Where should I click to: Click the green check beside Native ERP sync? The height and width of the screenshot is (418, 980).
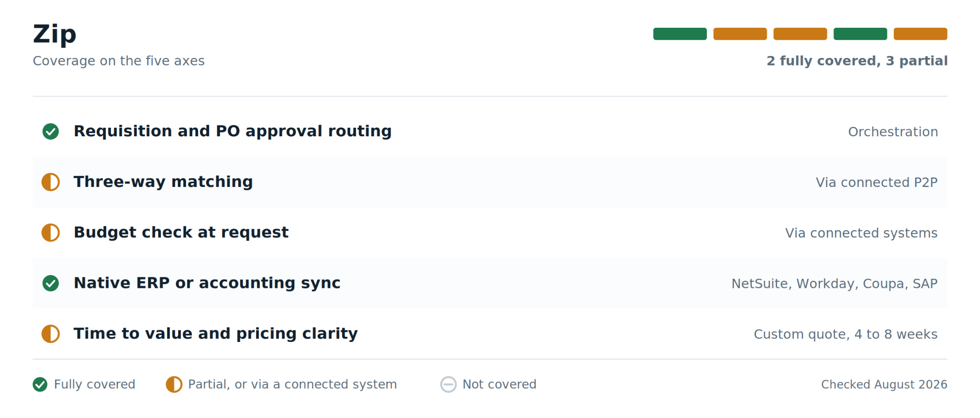coord(51,283)
